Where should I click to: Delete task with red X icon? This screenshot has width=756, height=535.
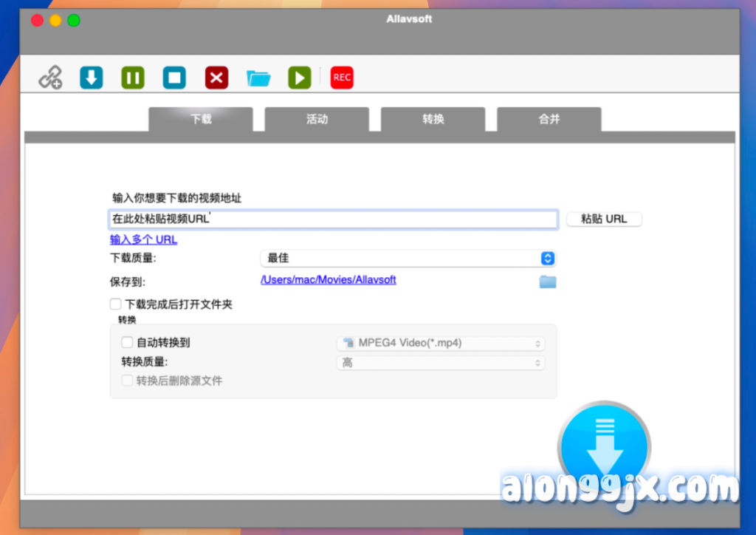(216, 78)
